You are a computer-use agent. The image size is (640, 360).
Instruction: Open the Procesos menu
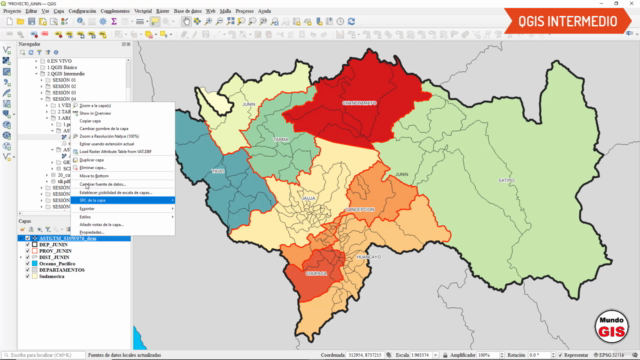click(244, 11)
